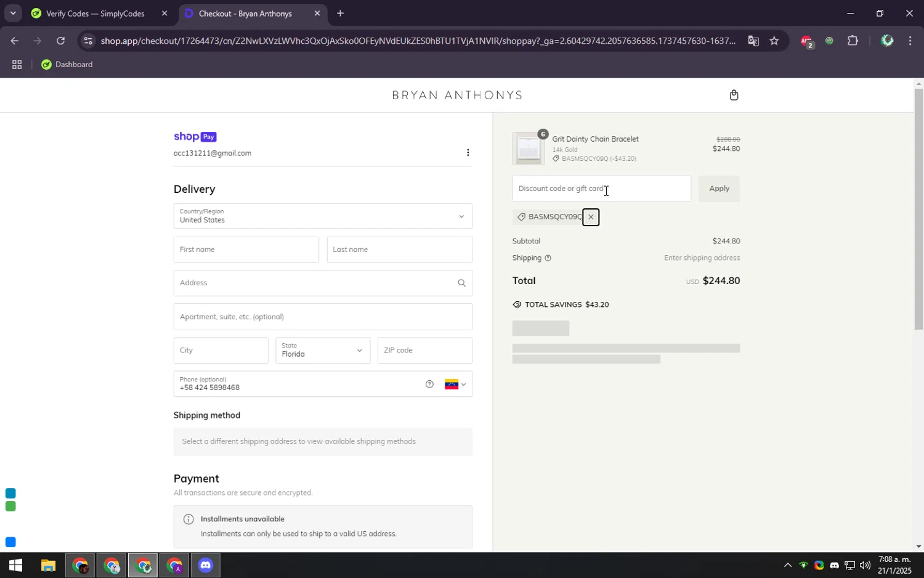
Task: Close the Checkout Bryan Anthonys tab
Action: pyautogui.click(x=317, y=14)
